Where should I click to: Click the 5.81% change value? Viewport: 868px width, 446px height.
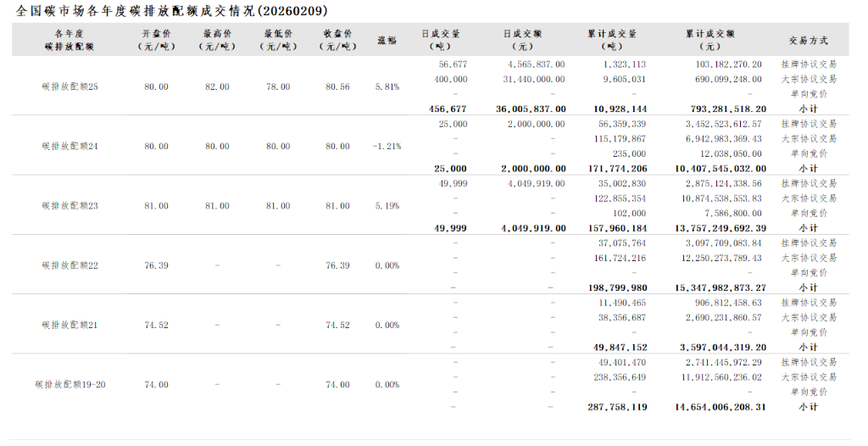[x=387, y=86]
